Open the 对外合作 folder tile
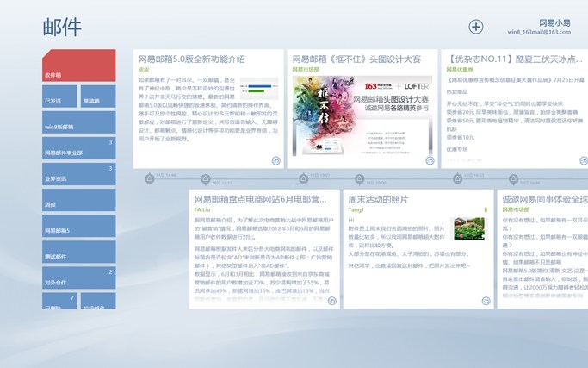This screenshot has height=368, width=588. [78, 278]
